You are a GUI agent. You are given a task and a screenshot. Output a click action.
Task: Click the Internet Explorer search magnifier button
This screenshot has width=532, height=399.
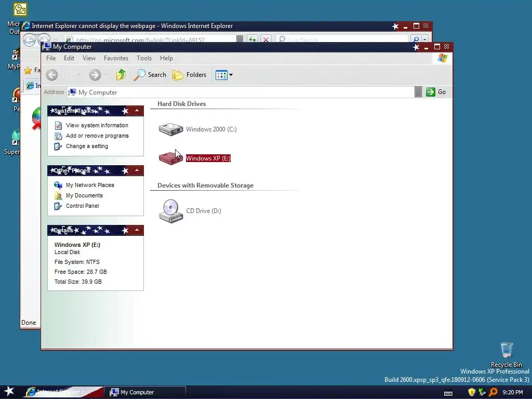pyautogui.click(x=416, y=39)
